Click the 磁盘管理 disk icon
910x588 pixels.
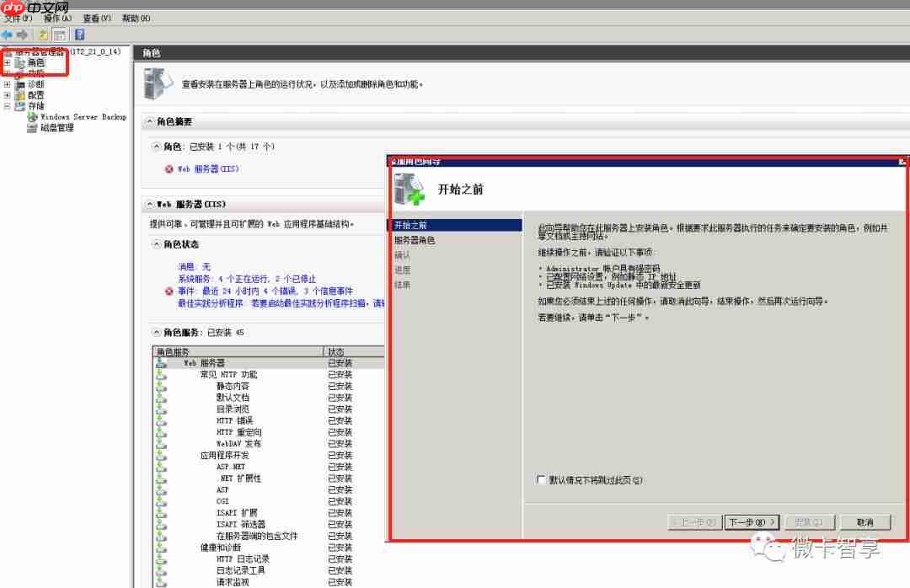coord(33,128)
